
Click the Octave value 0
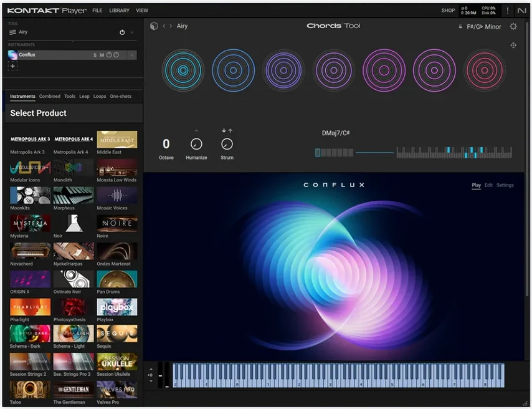coord(166,144)
